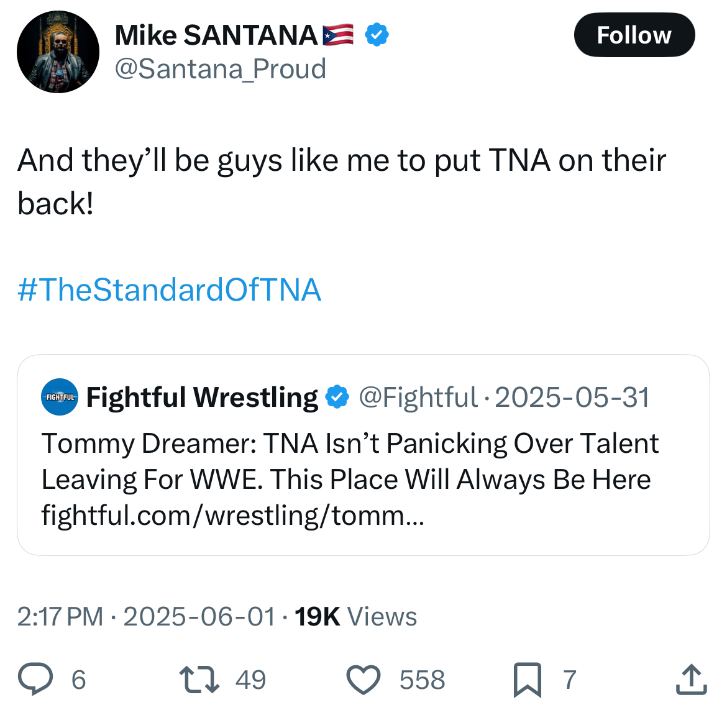Viewport: 727px width, 728px height.
Task: Like the tweet with heart icon
Action: click(363, 679)
